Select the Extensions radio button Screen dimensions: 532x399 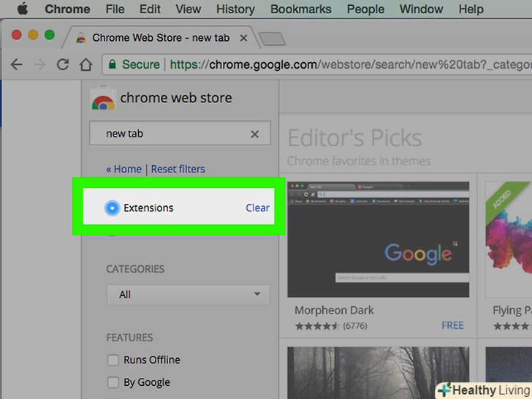[x=113, y=208]
